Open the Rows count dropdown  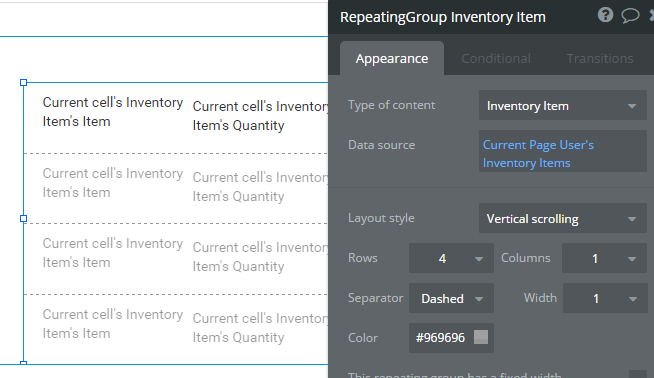point(451,258)
